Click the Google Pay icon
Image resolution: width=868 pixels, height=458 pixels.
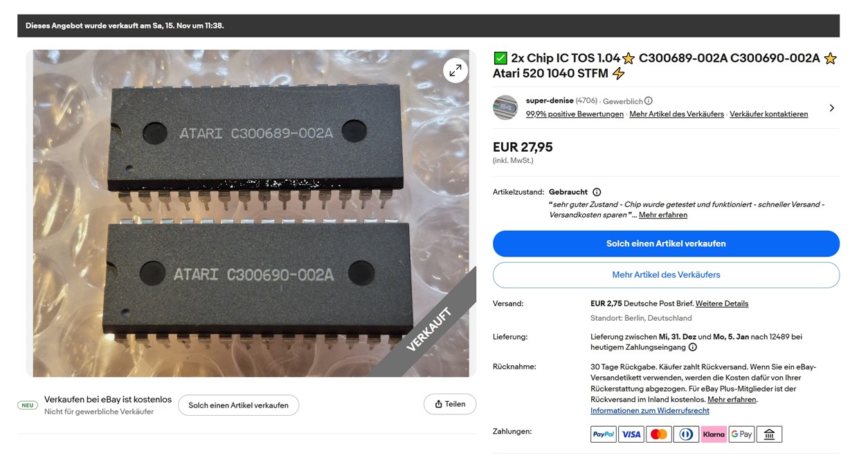tap(741, 434)
